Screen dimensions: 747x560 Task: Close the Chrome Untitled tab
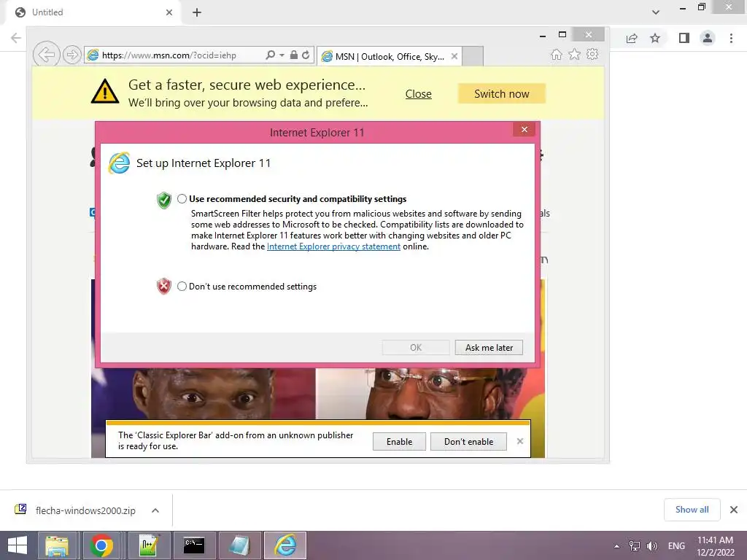coord(169,12)
